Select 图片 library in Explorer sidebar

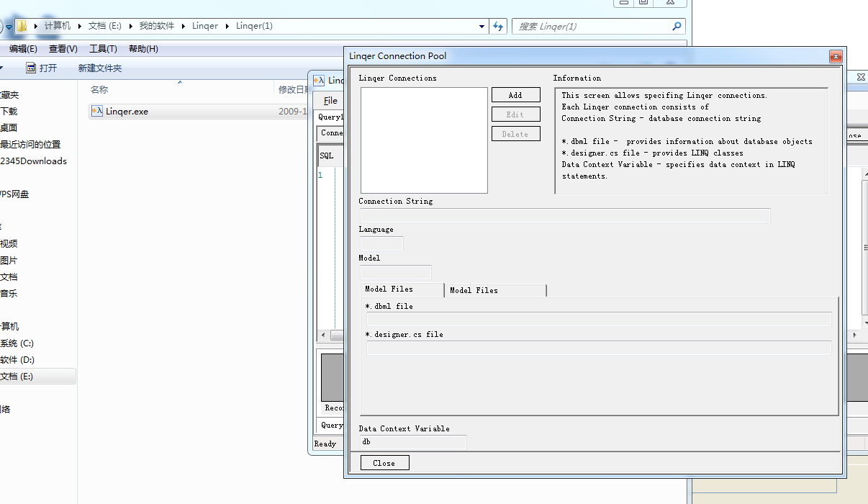(x=9, y=261)
